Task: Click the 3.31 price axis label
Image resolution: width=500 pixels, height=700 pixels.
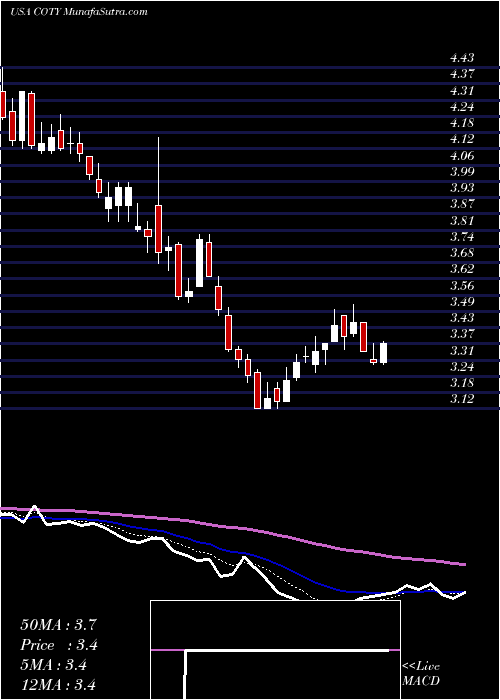Action: 462,350
